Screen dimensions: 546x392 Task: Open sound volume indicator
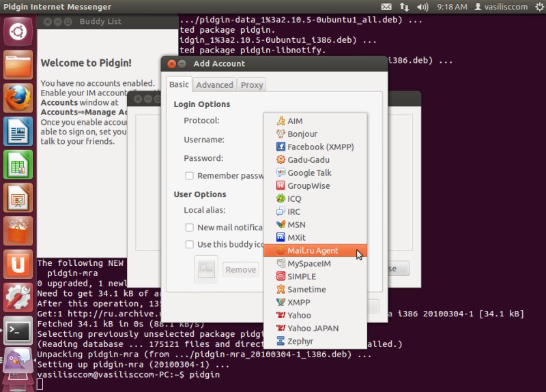422,7
